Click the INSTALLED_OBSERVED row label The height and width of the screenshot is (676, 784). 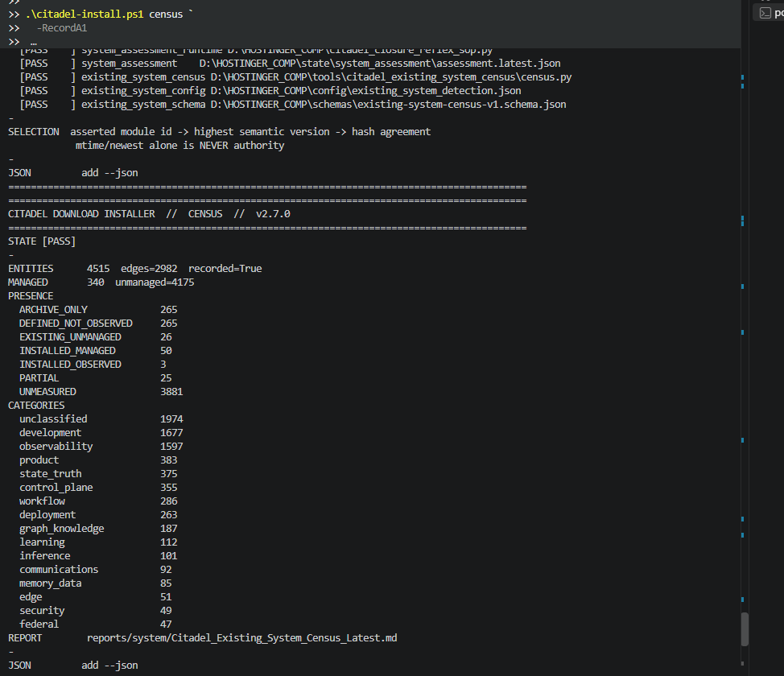(71, 364)
